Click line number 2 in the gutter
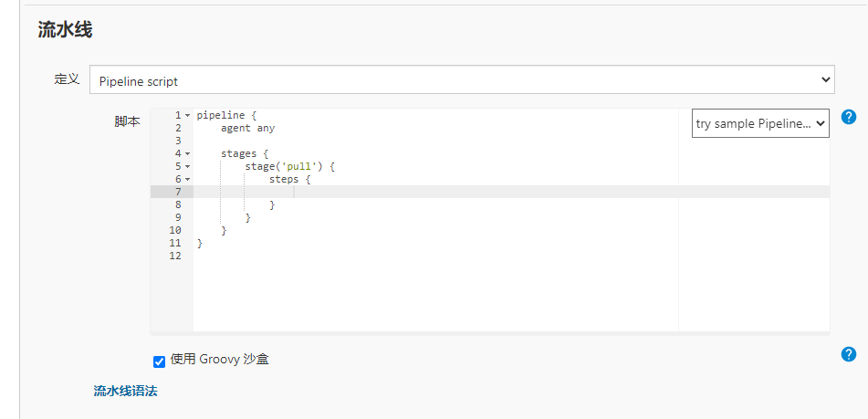Screen dimensions: 868x419 click(x=178, y=129)
